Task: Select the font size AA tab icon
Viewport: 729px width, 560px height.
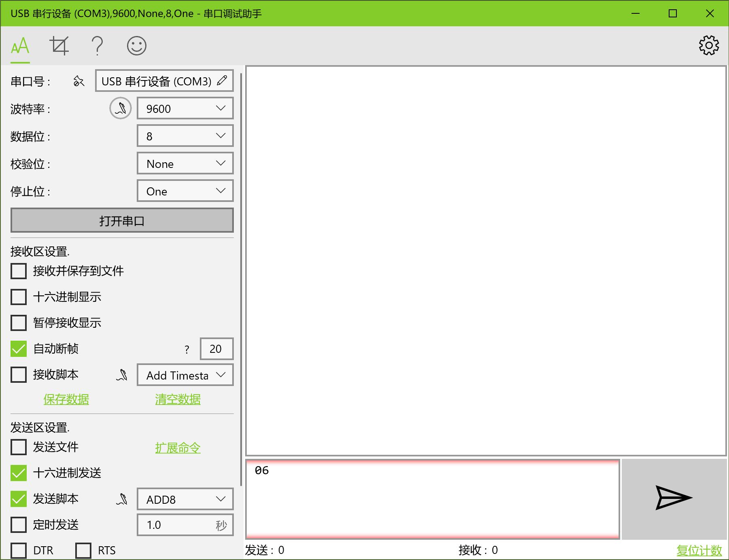Action: pyautogui.click(x=20, y=46)
